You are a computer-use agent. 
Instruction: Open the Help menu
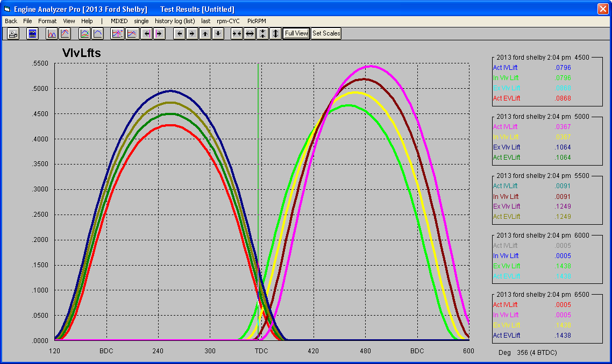click(x=87, y=21)
